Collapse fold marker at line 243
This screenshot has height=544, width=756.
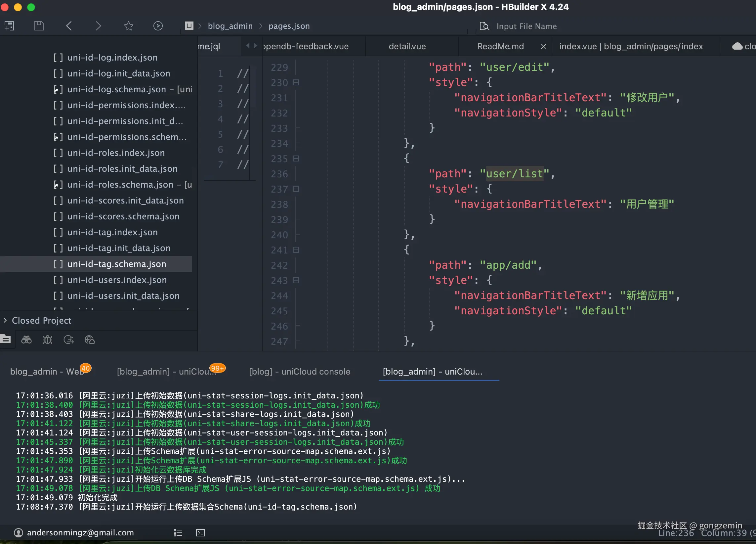296,280
